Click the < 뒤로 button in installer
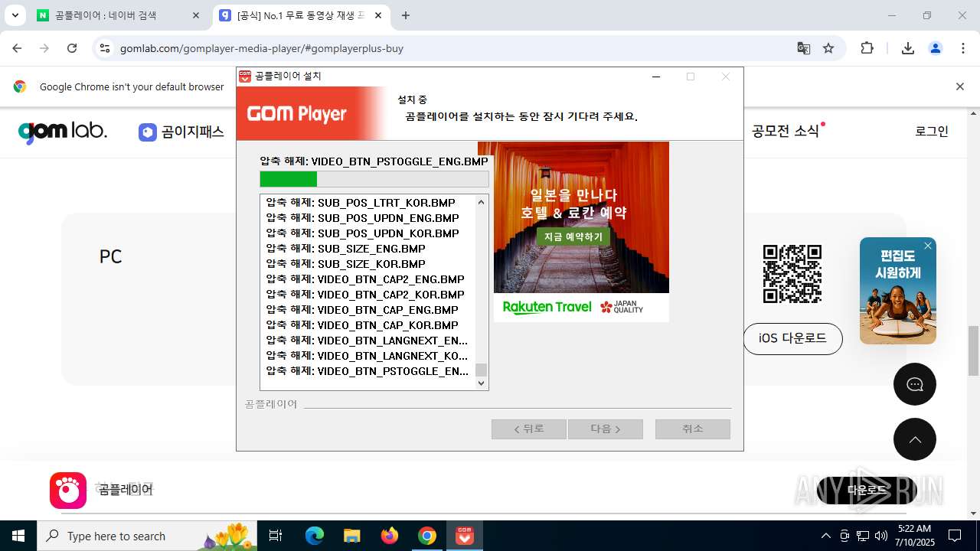Screen dimensions: 980x551 pyautogui.click(x=529, y=429)
